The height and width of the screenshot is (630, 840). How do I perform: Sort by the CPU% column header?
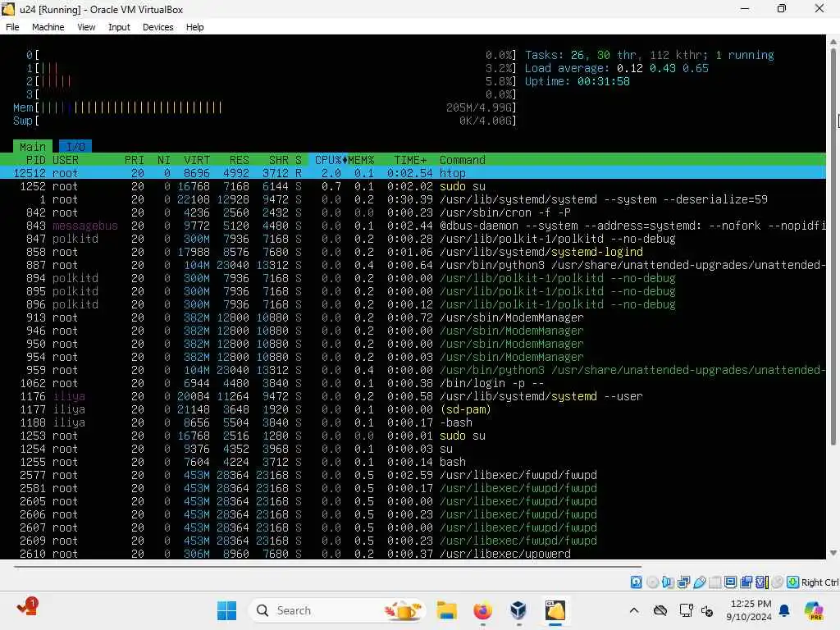(x=328, y=160)
